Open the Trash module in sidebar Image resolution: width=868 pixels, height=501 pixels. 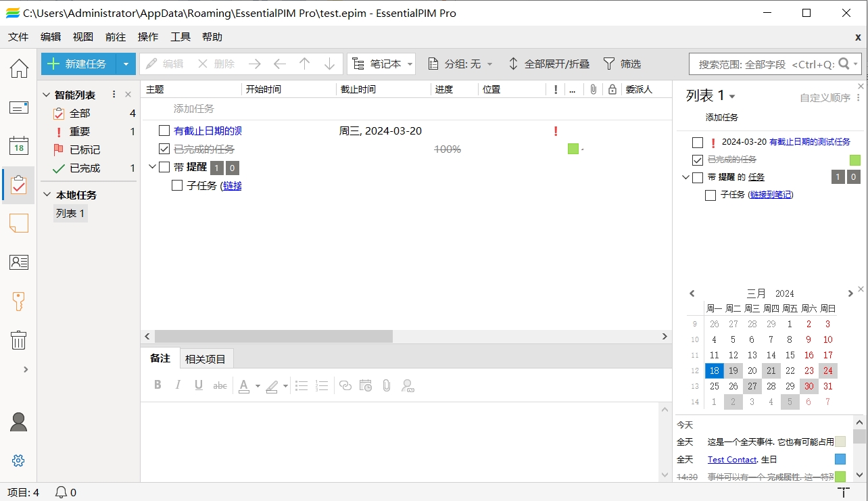pyautogui.click(x=19, y=339)
